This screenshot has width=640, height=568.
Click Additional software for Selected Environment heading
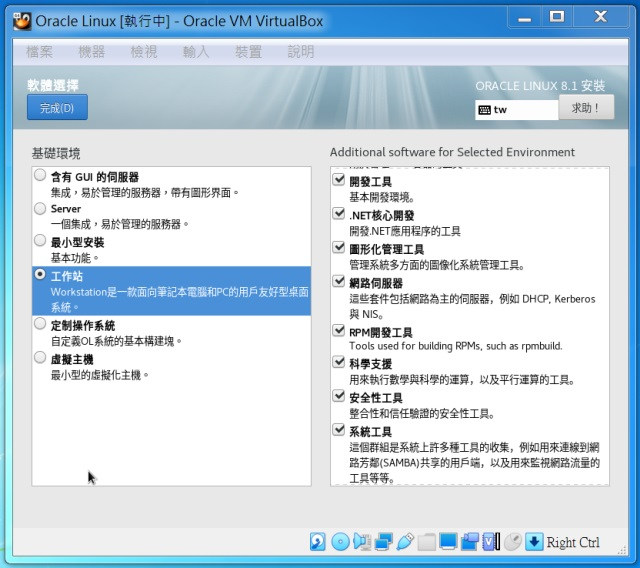[x=452, y=152]
